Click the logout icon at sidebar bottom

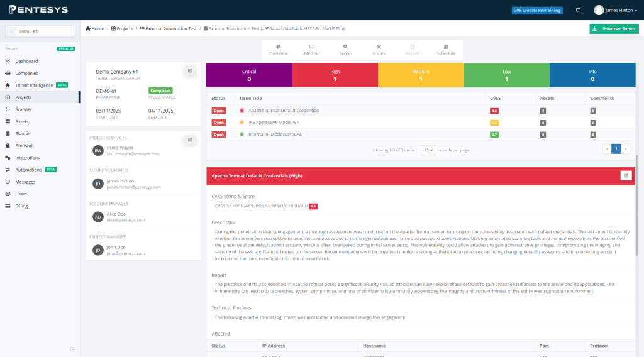(x=73, y=349)
